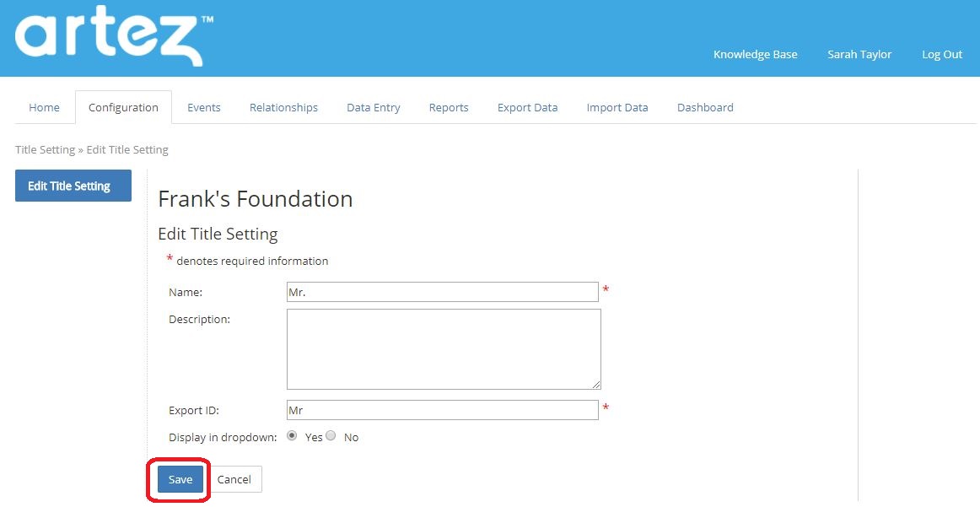Screen dimensions: 980x507
Task: Select the Configuration tab
Action: [x=123, y=107]
